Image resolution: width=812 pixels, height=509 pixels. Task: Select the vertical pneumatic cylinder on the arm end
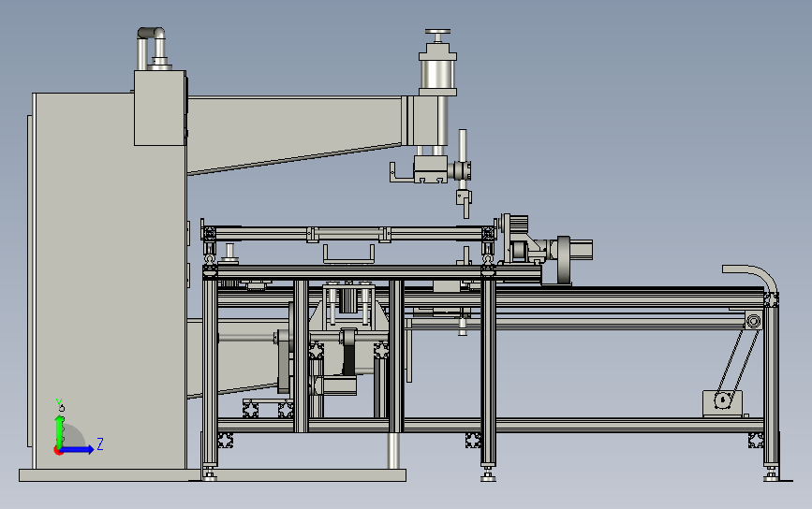click(x=437, y=74)
